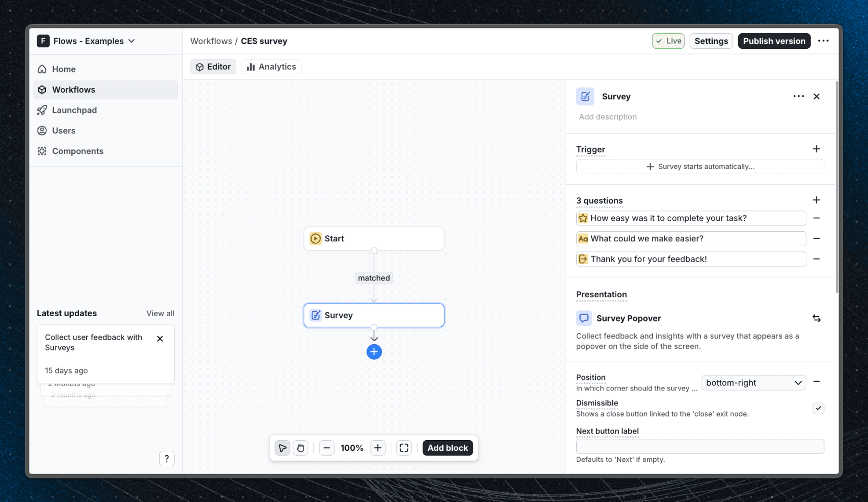
Task: Add a block via blue plus circle
Action: tap(374, 352)
